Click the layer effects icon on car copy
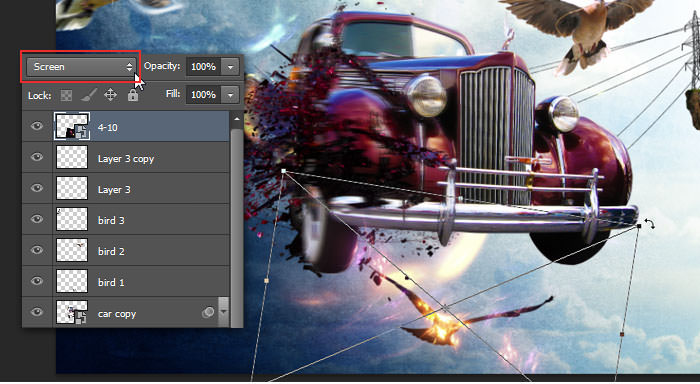Image resolution: width=700 pixels, height=384 pixels. pos(208,313)
